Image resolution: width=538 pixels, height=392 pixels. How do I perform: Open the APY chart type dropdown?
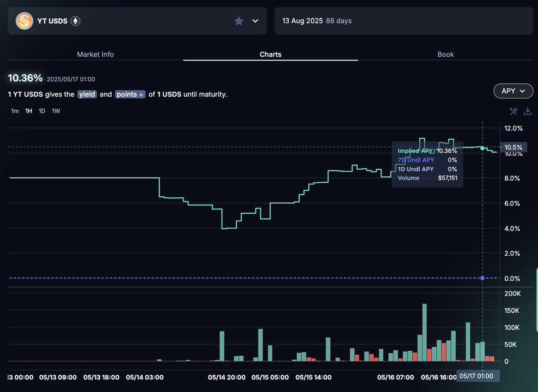513,91
